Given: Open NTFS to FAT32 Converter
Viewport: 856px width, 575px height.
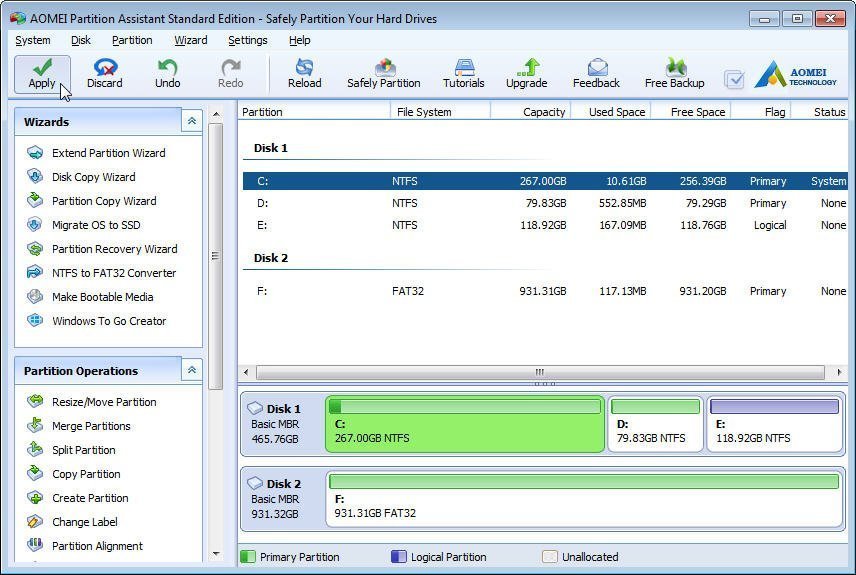Looking at the screenshot, I should pos(101,273).
